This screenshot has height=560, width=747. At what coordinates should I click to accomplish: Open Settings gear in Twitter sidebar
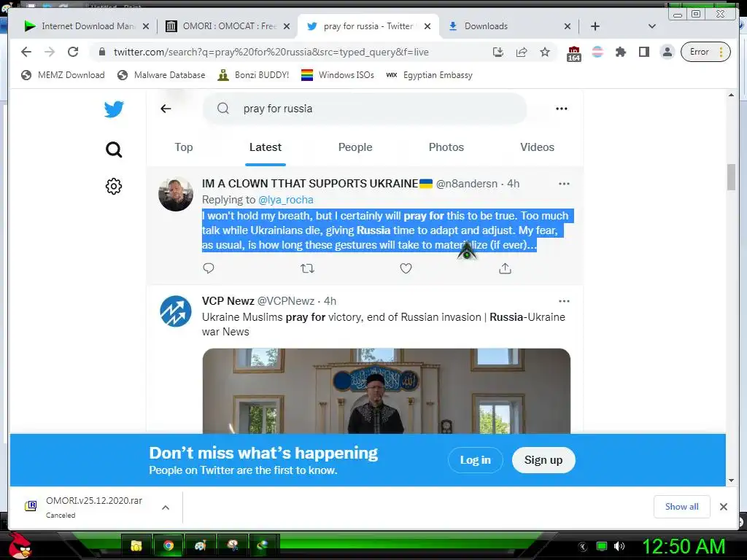(114, 186)
